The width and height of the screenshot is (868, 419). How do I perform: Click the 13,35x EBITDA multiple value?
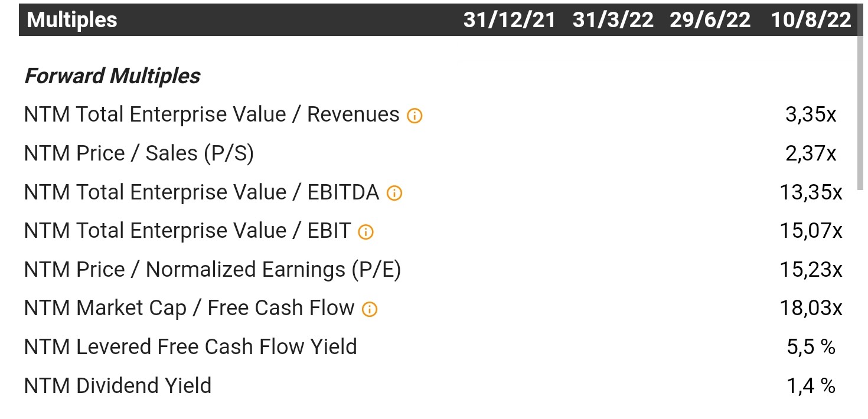coord(811,192)
